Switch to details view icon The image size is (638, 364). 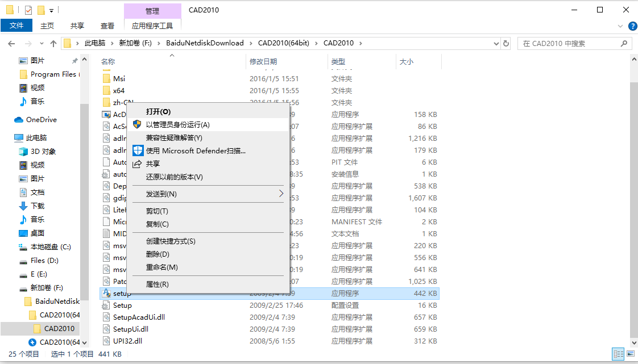click(619, 354)
